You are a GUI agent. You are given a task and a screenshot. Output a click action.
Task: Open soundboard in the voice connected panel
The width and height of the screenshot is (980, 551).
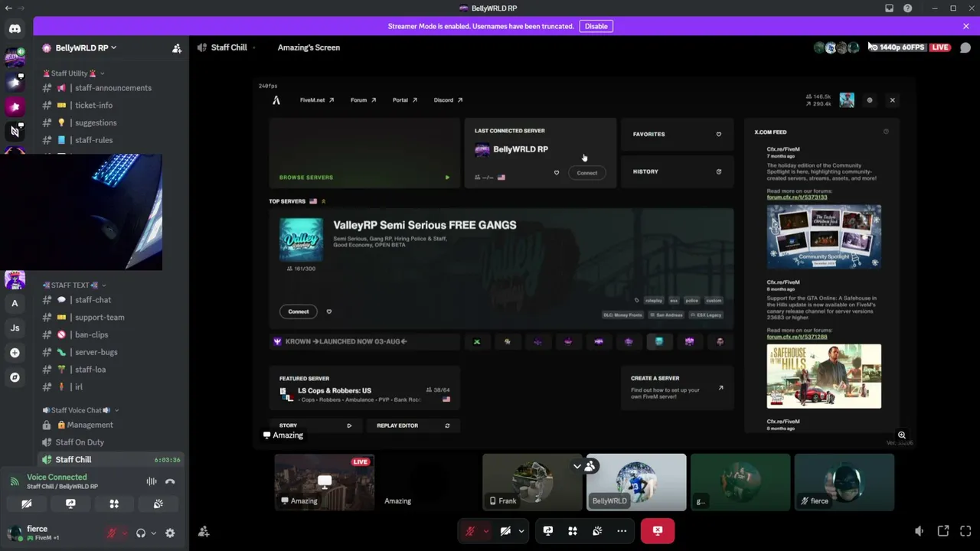click(x=158, y=504)
